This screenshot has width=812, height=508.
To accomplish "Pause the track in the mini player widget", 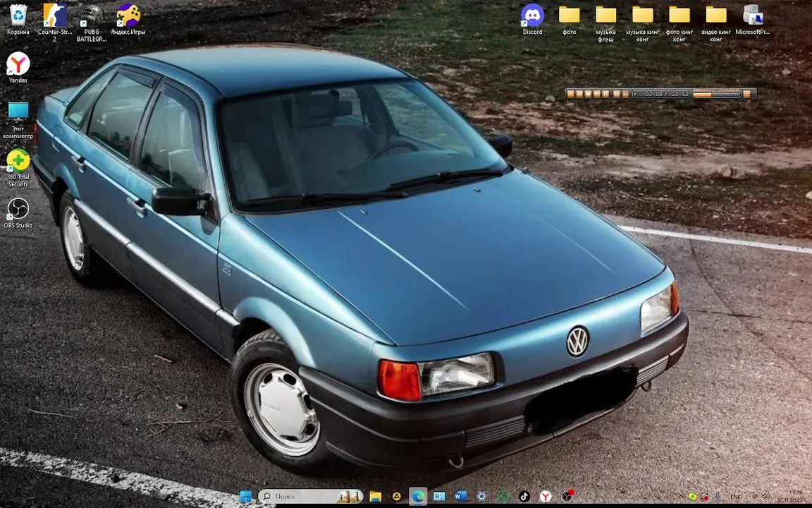I will [579, 94].
